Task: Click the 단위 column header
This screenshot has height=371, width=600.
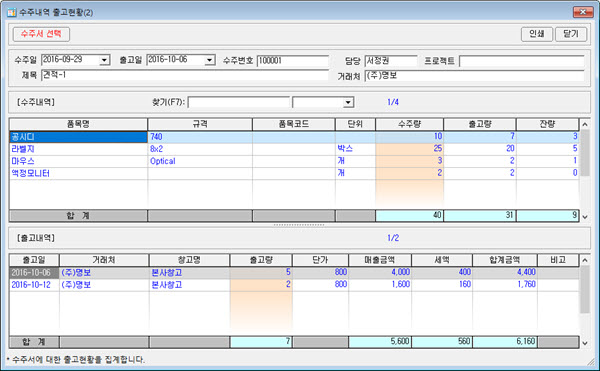Action: [355, 124]
